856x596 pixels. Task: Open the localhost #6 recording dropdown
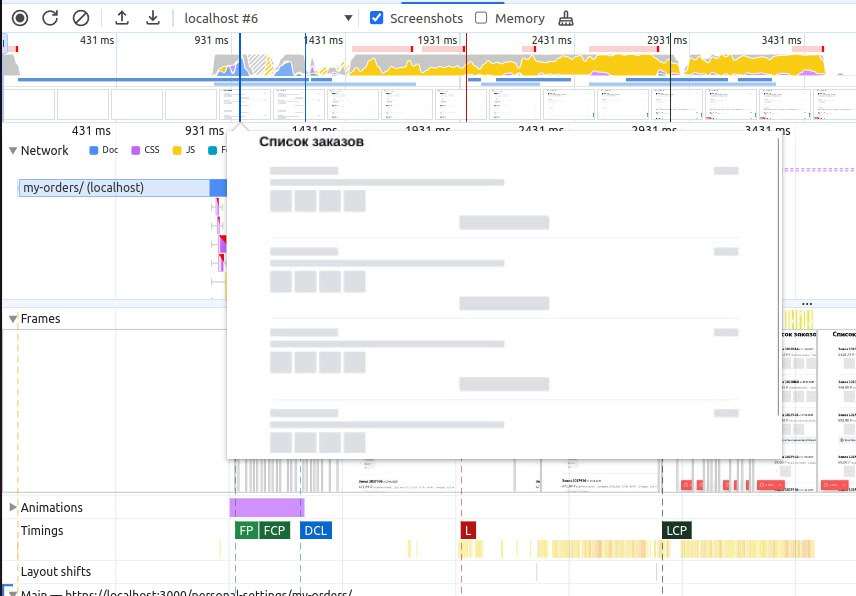(268, 18)
